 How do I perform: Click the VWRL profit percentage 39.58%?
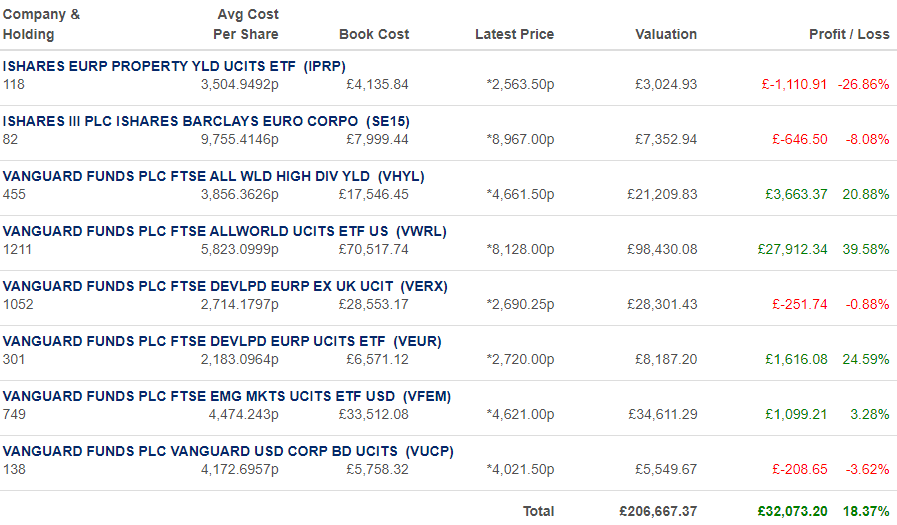(866, 249)
